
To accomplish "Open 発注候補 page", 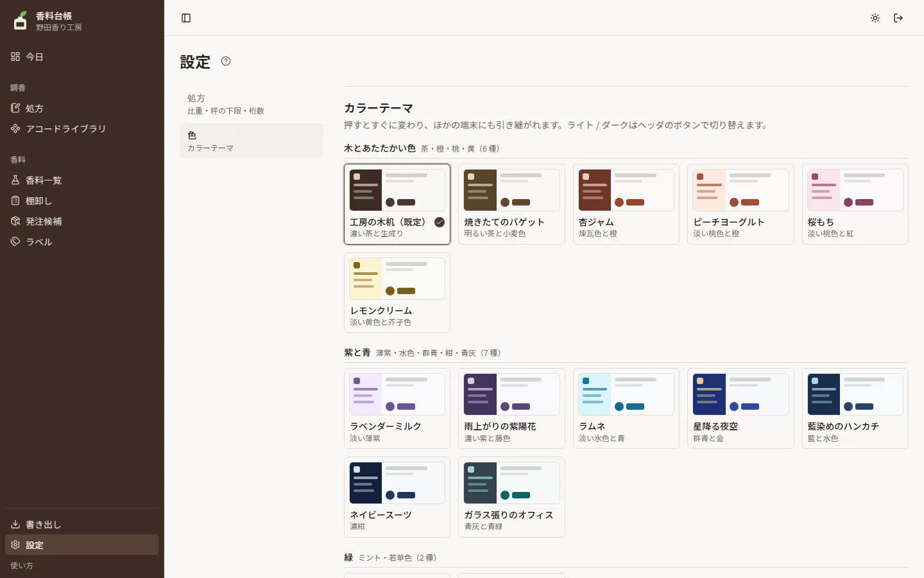I will tap(81, 221).
